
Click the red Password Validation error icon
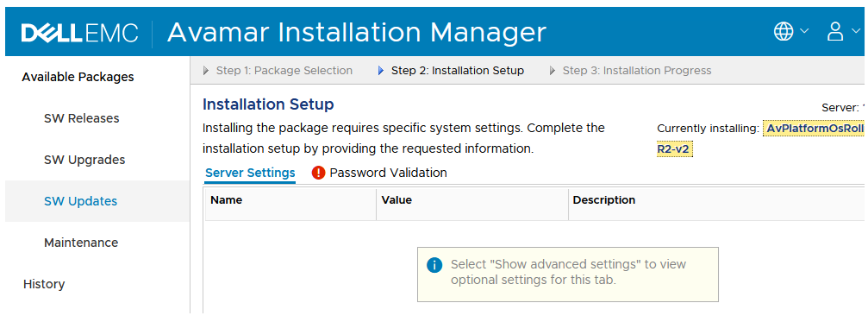[318, 173]
